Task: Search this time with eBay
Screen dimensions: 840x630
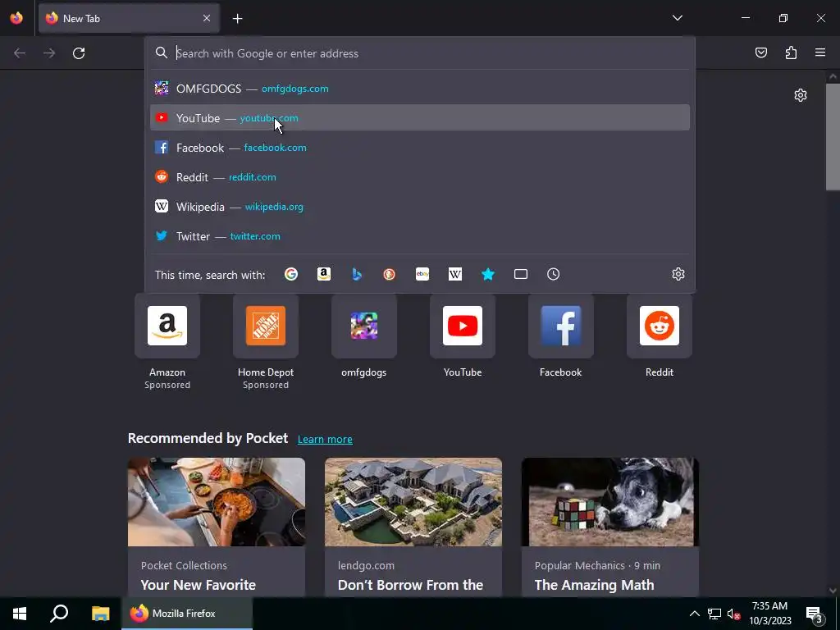Action: point(422,274)
